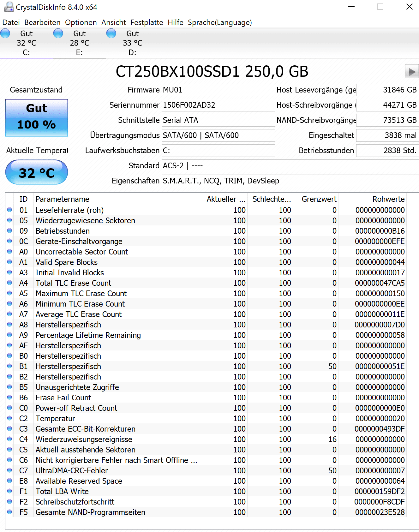Click status dot for row A4 Total TLC Erase
Viewport: 419px width, 532px height.
click(9, 283)
